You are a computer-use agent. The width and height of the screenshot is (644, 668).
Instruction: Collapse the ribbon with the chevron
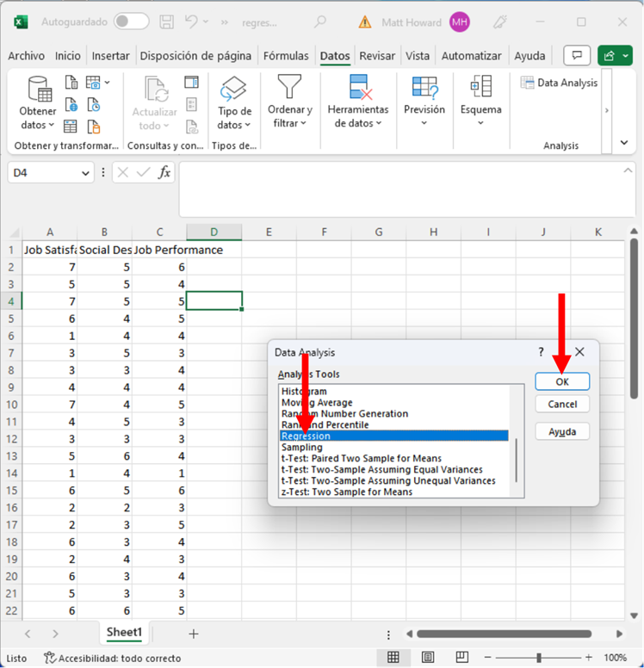point(624,143)
